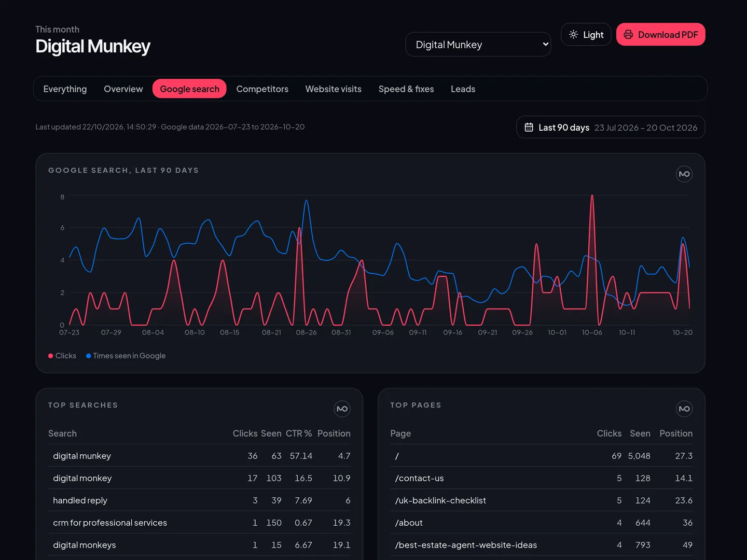This screenshot has width=747, height=560.
Task: Click the logo icon in Top Pages card
Action: [684, 409]
